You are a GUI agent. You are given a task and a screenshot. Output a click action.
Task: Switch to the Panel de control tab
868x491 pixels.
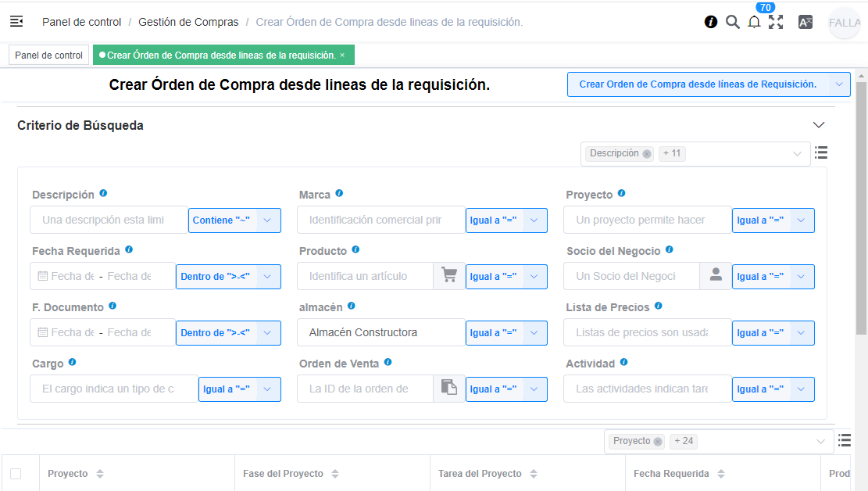pos(48,56)
